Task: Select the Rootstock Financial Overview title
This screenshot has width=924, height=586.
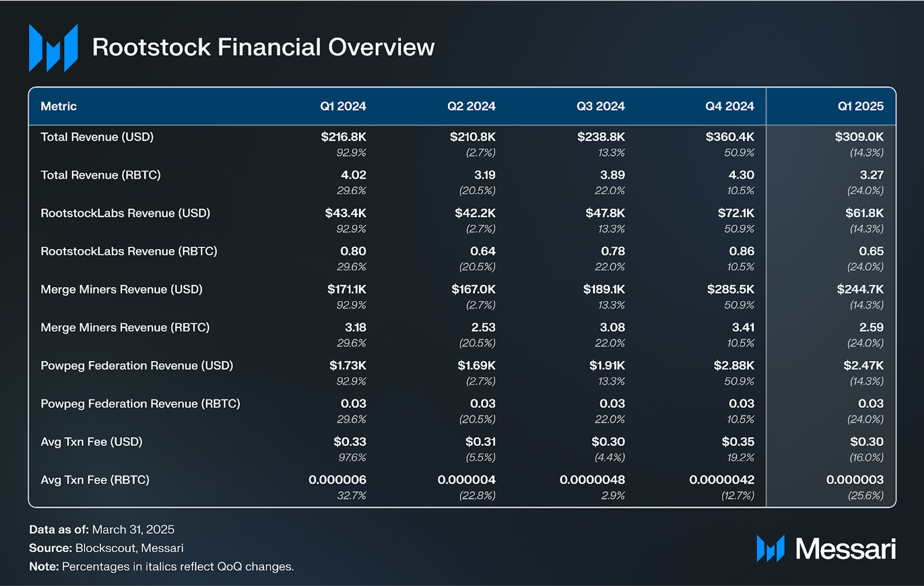Action: 263,47
